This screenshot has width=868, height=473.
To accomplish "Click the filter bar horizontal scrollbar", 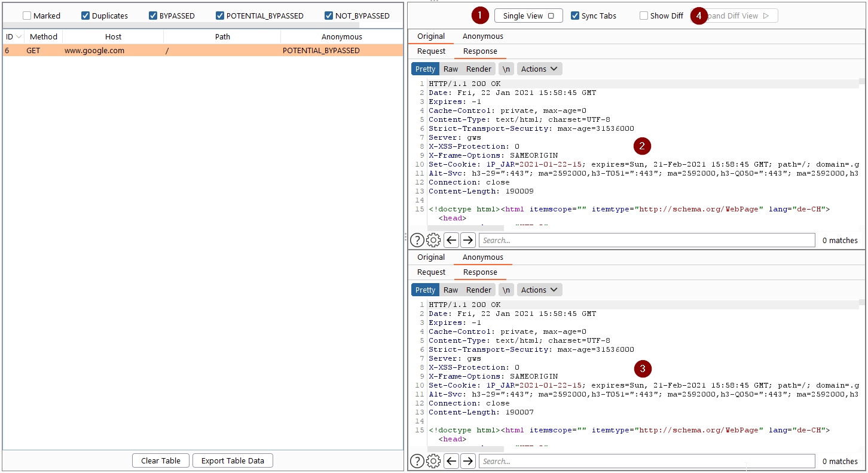I will click(x=181, y=25).
